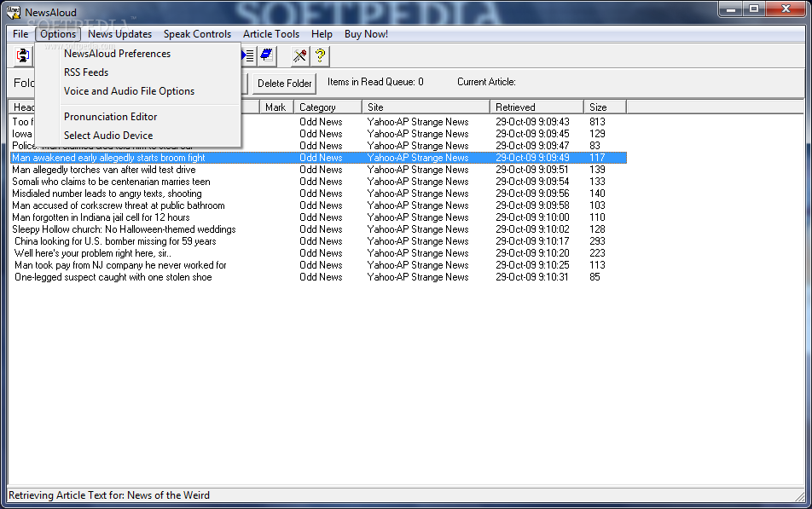Select 'One-legged suspect caught with one stolen shoe'
The height and width of the screenshot is (509, 812).
coord(318,277)
